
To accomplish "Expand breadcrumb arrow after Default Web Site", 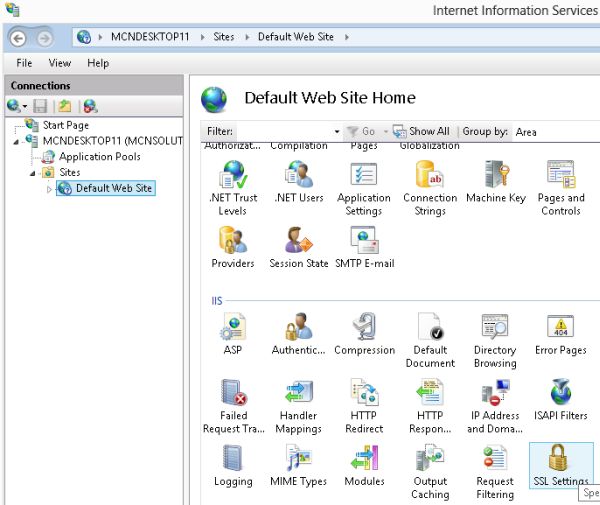I will (346, 37).
